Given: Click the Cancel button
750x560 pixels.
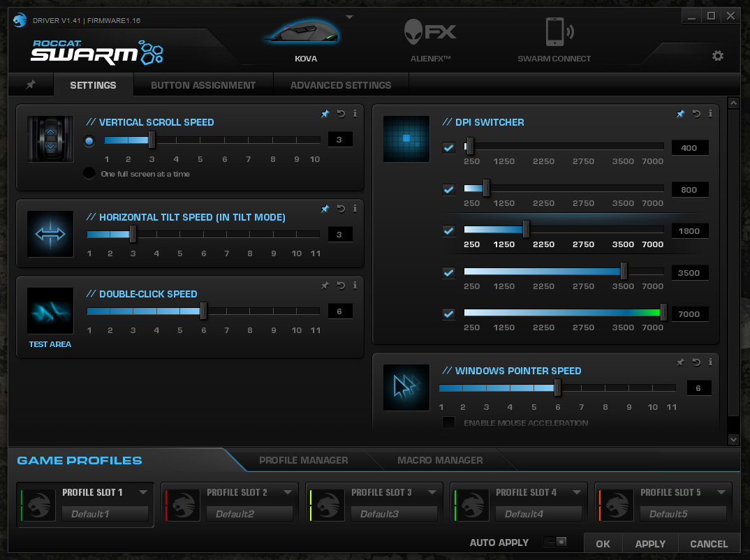Looking at the screenshot, I should pos(709,544).
